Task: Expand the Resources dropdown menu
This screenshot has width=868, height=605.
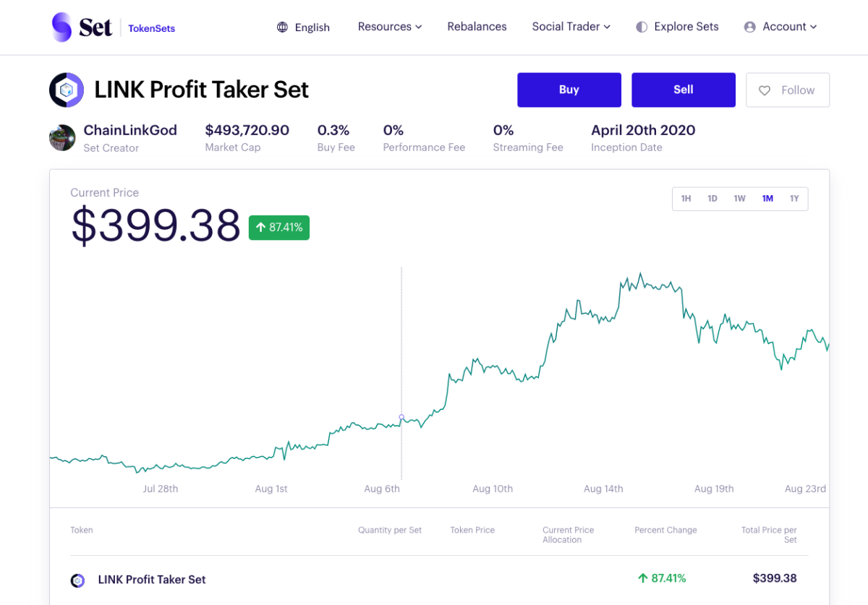Action: click(x=389, y=27)
